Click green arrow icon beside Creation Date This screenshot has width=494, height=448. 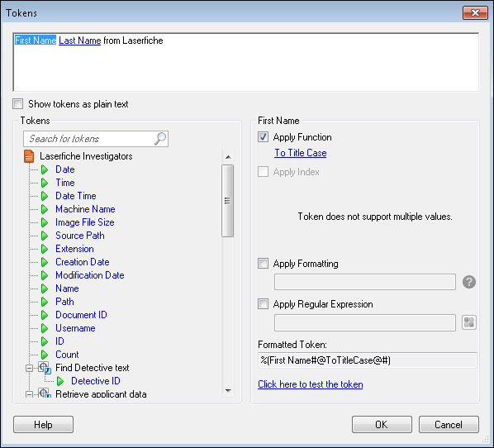(45, 262)
